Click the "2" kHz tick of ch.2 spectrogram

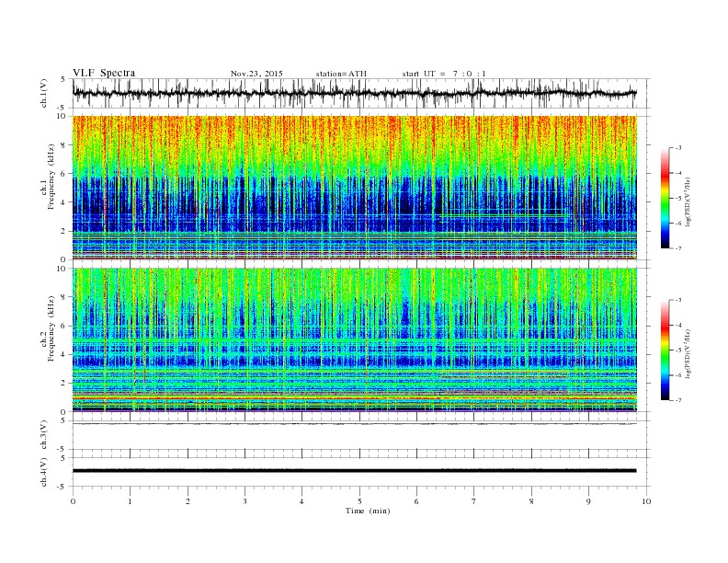[x=63, y=384]
